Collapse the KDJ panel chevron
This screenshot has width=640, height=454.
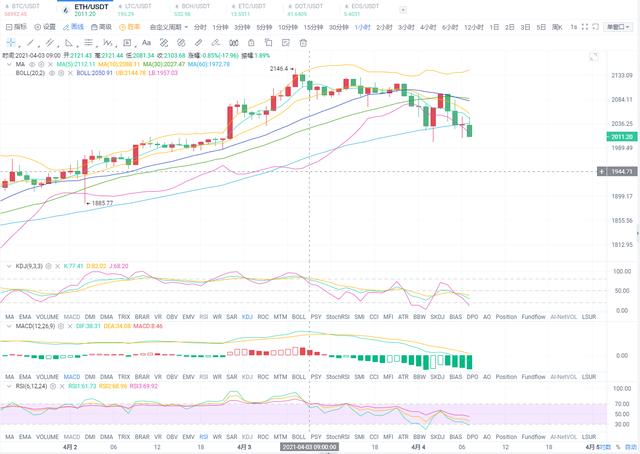tap(9, 266)
